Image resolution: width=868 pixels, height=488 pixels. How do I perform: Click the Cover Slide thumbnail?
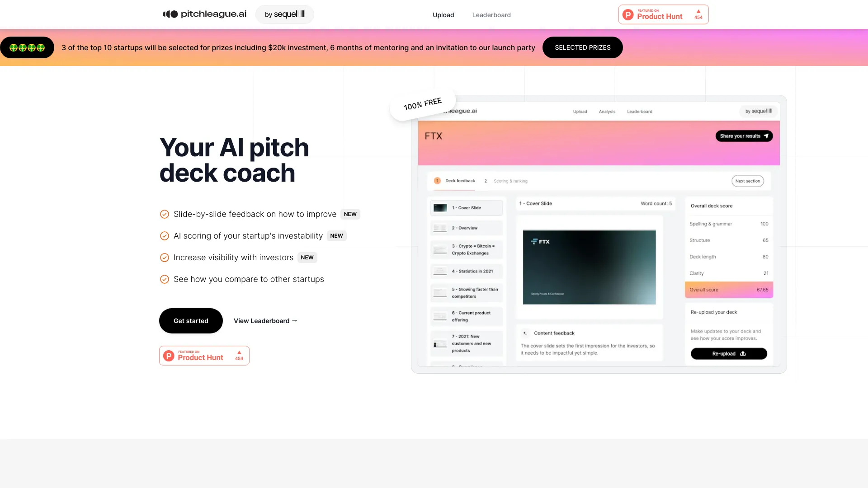click(440, 207)
